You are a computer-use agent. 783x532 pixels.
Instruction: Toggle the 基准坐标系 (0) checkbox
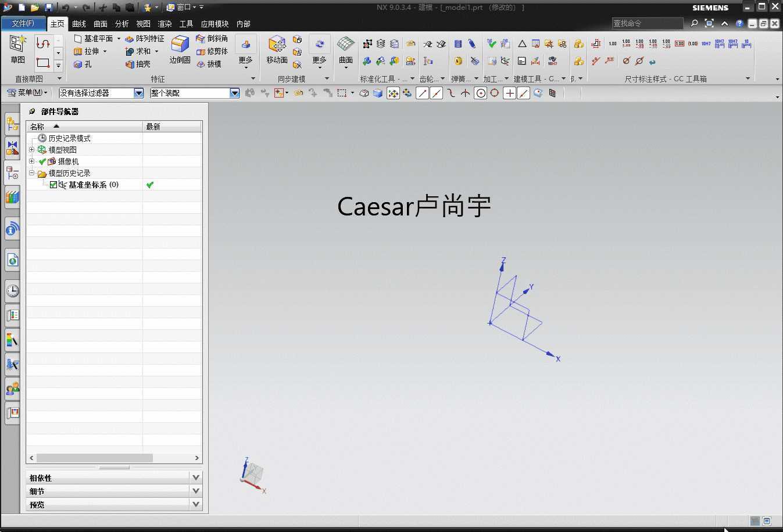pyautogui.click(x=53, y=185)
